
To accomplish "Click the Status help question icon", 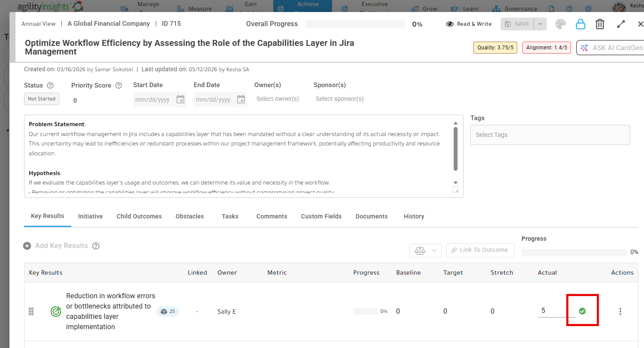I will tap(50, 85).
